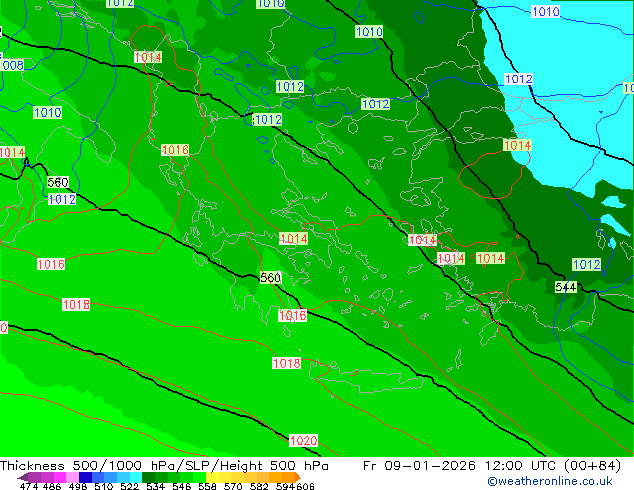This screenshot has height=490, width=634.
Task: Pick the dark purple 474 legend swatch
Action: (x=23, y=477)
